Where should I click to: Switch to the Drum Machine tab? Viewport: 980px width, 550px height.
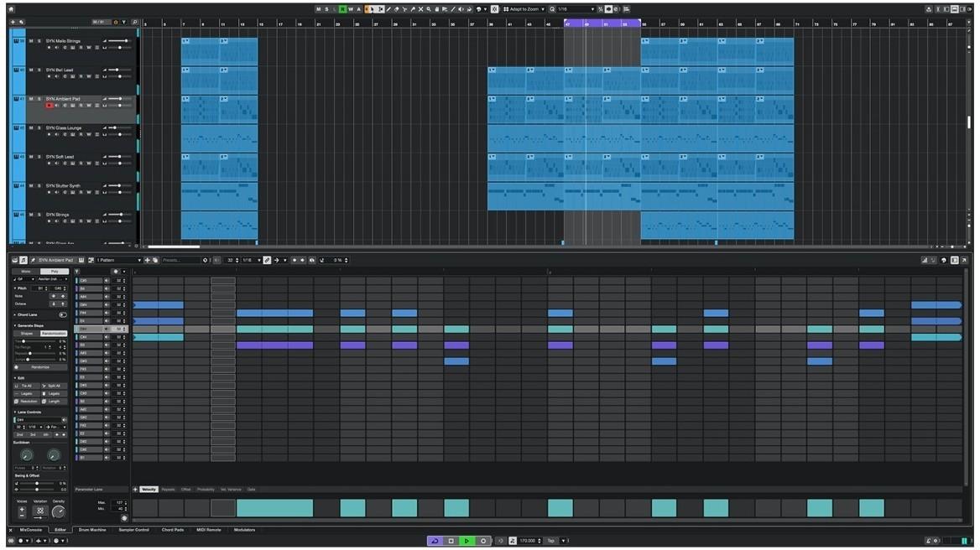point(91,529)
